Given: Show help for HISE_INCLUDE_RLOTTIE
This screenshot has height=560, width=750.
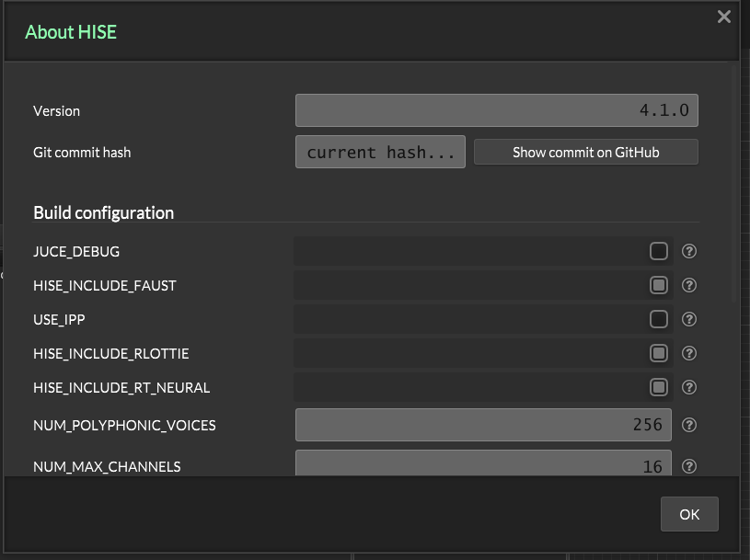Looking at the screenshot, I should click(688, 353).
